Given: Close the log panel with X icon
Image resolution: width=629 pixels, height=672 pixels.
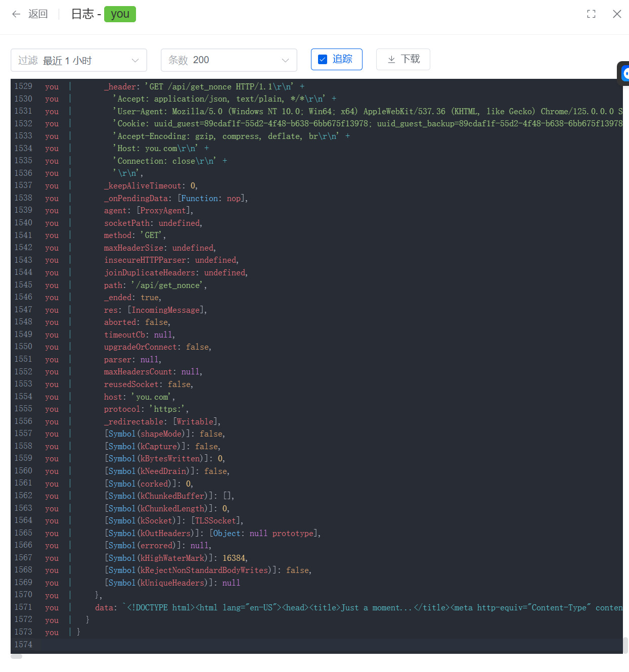Looking at the screenshot, I should [617, 14].
